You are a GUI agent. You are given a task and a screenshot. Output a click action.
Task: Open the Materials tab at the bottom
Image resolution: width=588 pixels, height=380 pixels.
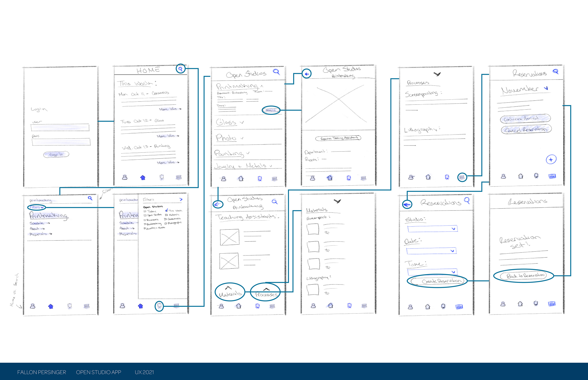230,292
